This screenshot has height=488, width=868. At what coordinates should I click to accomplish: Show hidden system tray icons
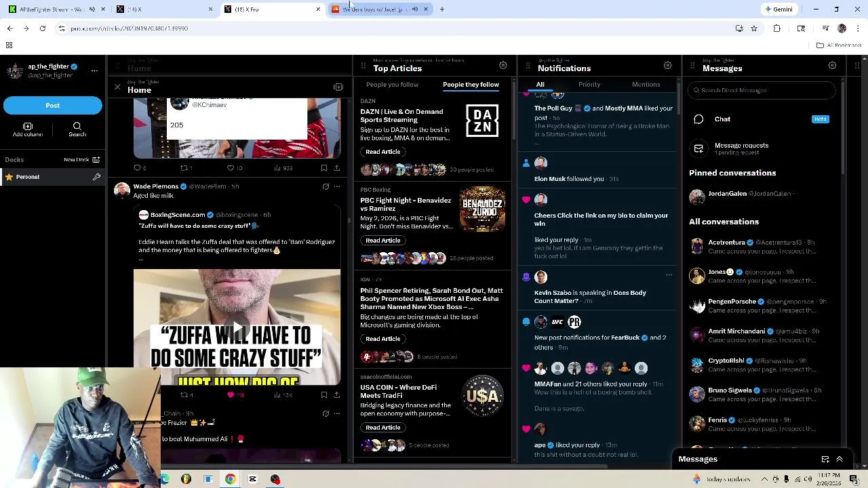coord(764,479)
